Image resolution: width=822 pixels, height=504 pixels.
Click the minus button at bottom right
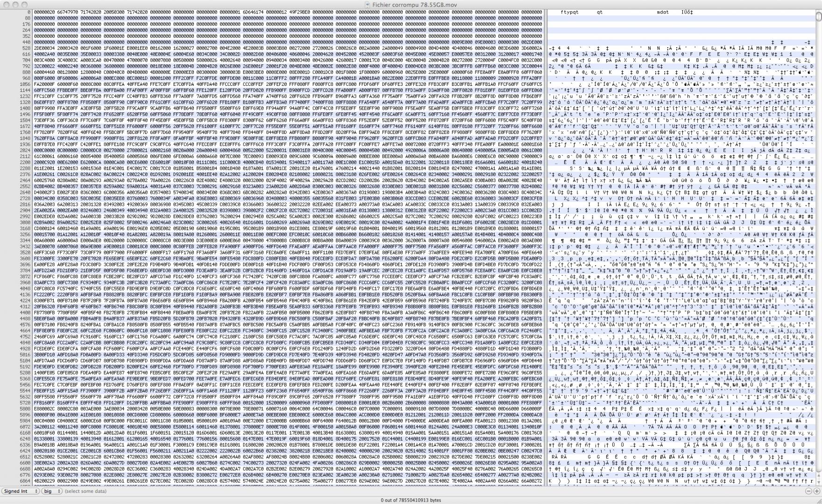point(808,491)
